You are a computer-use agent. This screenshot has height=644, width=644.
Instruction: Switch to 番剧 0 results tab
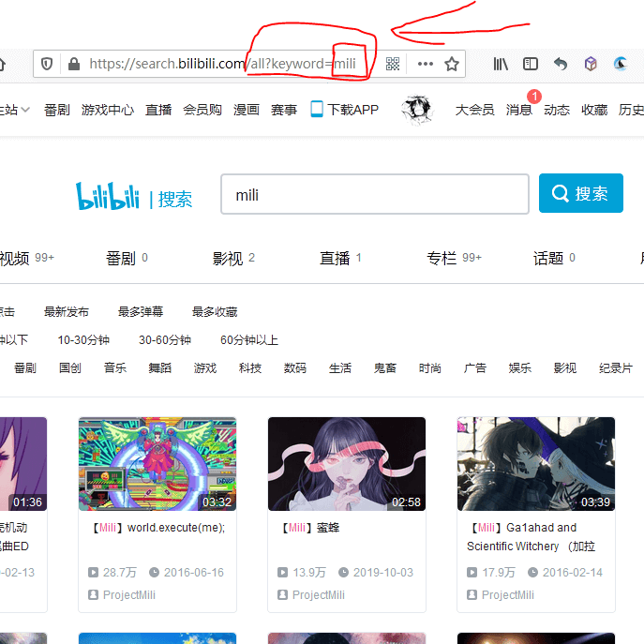[127, 259]
